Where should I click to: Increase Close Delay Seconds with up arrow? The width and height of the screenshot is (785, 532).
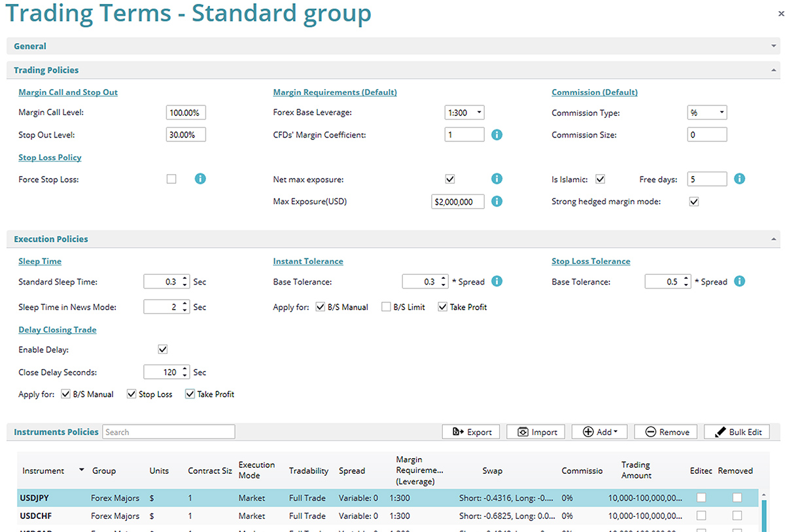(x=185, y=369)
